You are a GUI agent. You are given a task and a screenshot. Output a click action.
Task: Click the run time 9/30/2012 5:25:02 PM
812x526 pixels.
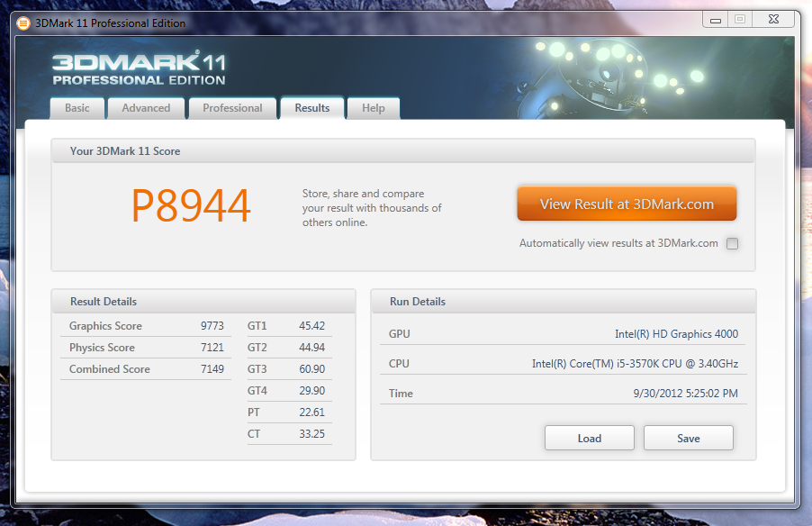[686, 394]
